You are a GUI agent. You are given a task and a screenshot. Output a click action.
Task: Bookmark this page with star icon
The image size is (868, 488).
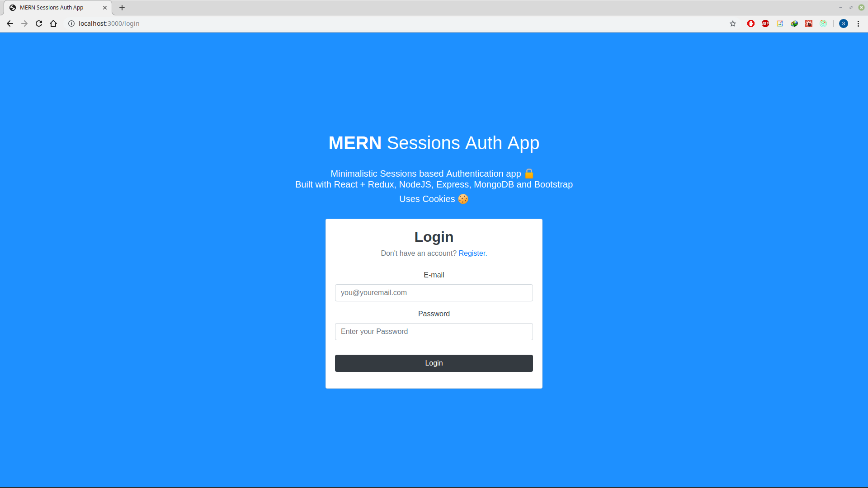point(733,23)
